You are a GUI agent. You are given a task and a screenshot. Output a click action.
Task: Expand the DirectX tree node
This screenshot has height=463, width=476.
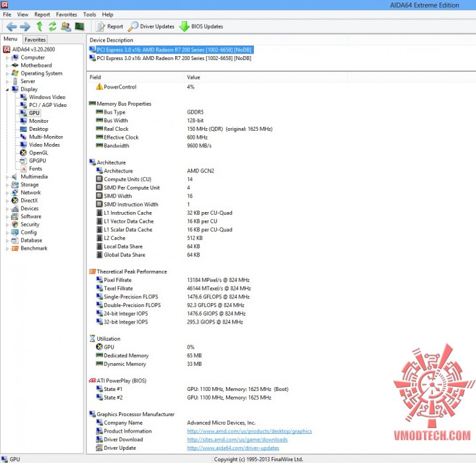7,201
